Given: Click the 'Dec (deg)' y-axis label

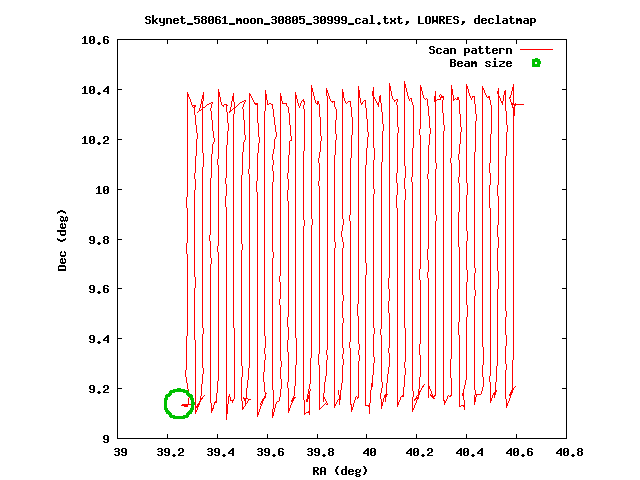Looking at the screenshot, I should pos(62,240).
